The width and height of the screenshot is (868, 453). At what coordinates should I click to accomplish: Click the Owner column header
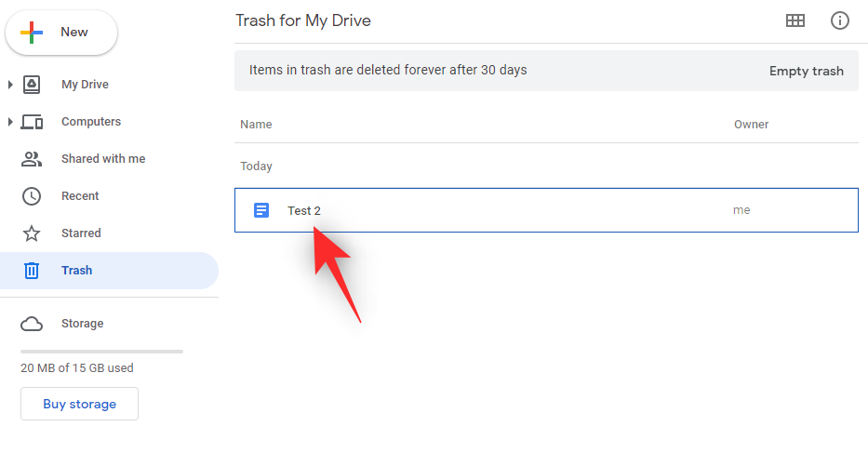click(x=751, y=125)
